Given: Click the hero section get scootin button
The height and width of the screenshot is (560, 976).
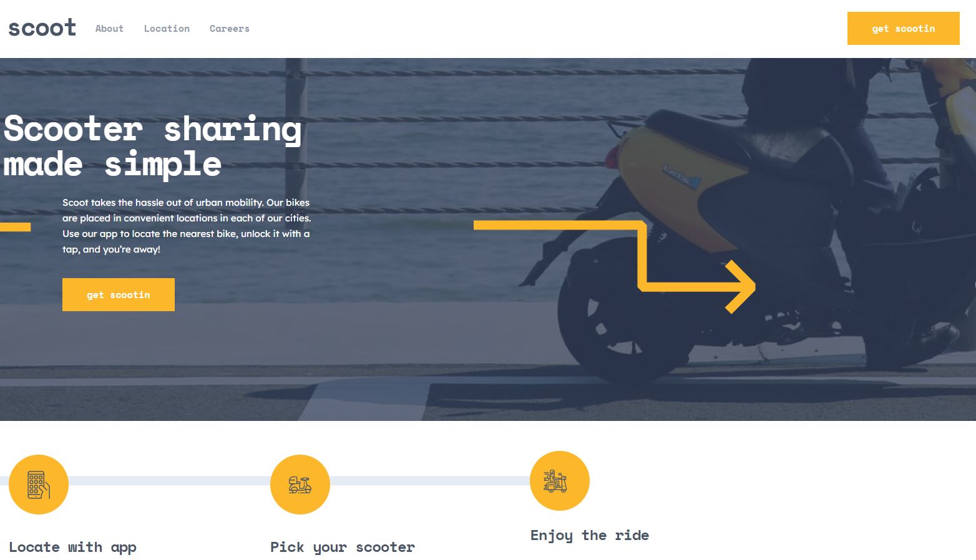Looking at the screenshot, I should click(x=119, y=294).
